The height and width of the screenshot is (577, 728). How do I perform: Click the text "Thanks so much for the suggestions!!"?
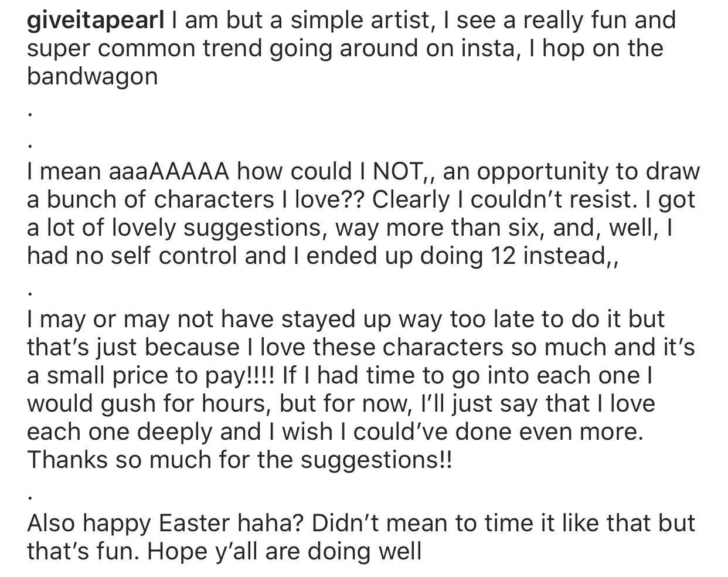(240, 460)
